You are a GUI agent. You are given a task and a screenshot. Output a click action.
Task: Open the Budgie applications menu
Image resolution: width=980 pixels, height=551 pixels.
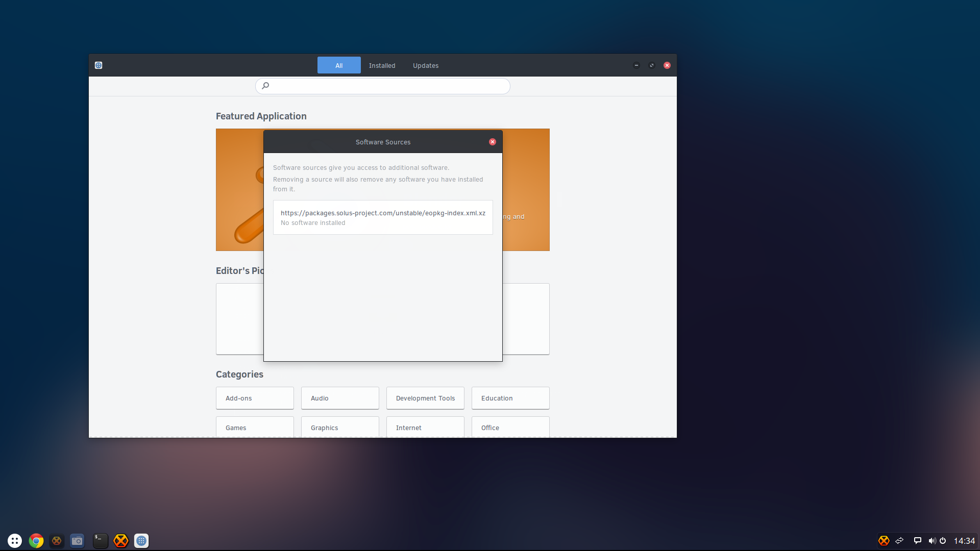15,541
